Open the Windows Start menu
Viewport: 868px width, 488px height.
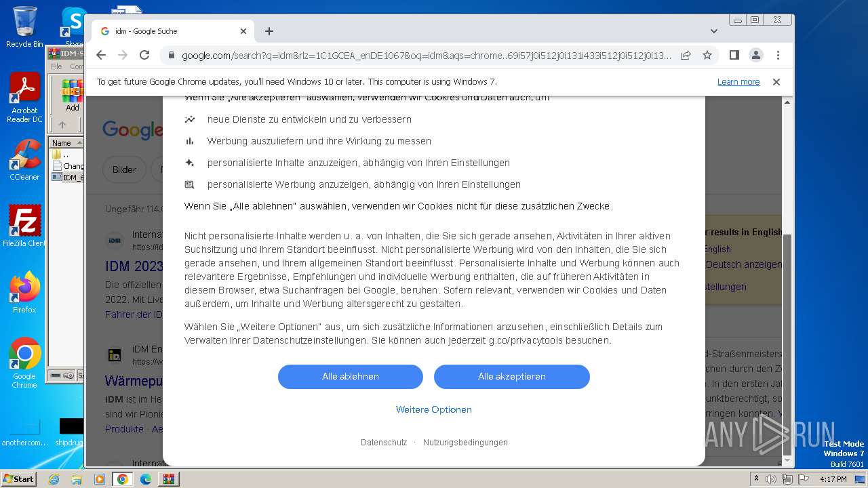pos(19,479)
